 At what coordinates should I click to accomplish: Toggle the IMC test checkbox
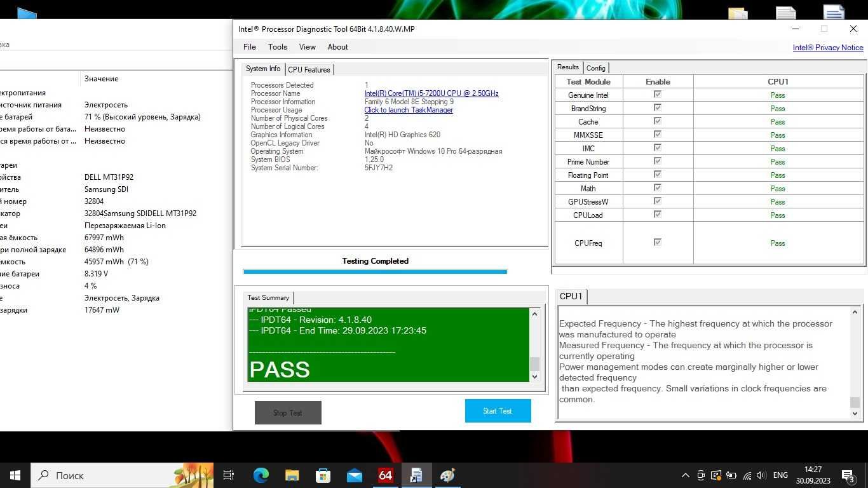(658, 148)
